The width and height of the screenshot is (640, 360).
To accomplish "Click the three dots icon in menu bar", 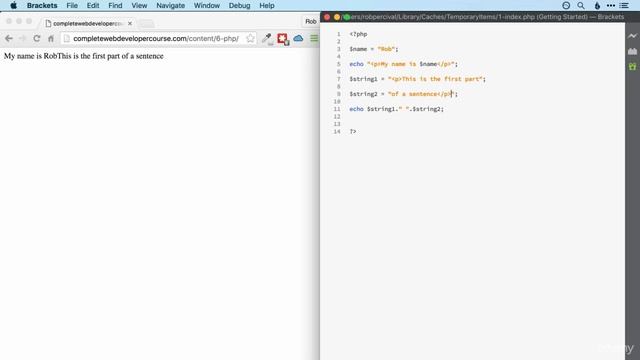I will 611,6.
